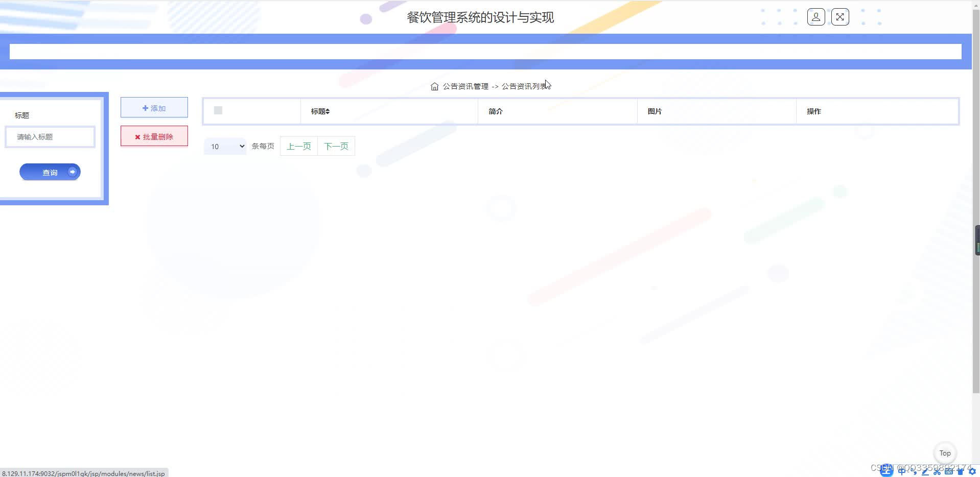This screenshot has height=477, width=980.
Task: Click the home icon in breadcrumb
Action: coord(434,86)
